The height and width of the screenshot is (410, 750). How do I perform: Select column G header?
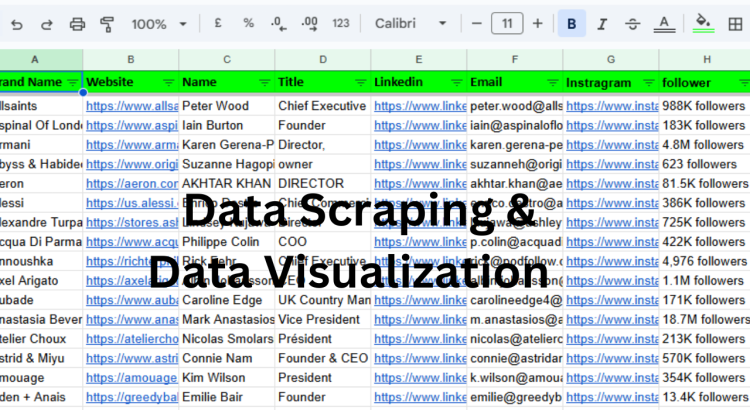pos(611,59)
